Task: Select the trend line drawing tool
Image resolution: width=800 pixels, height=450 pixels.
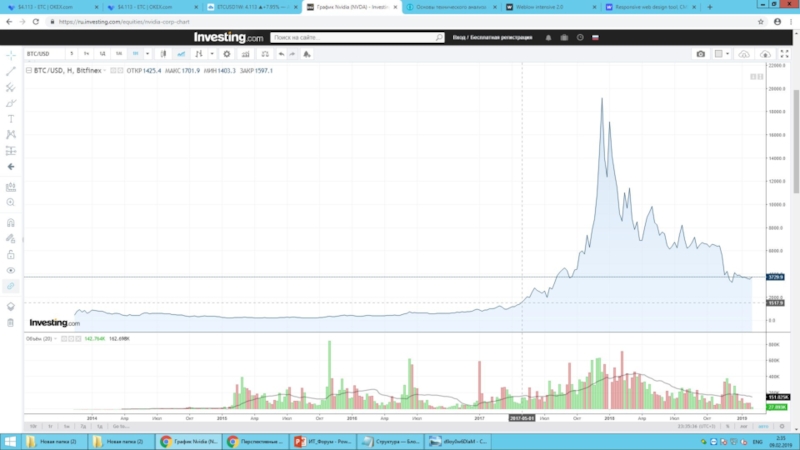Action: pos(11,71)
